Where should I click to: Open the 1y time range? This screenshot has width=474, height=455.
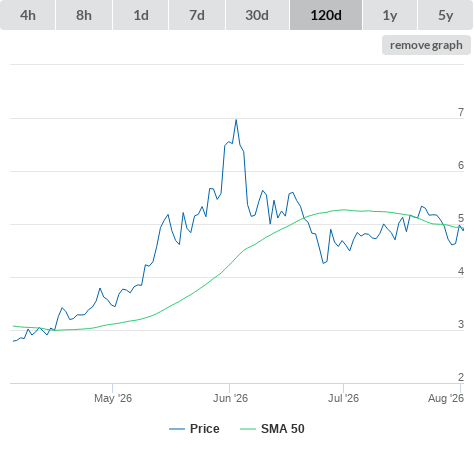pyautogui.click(x=390, y=15)
